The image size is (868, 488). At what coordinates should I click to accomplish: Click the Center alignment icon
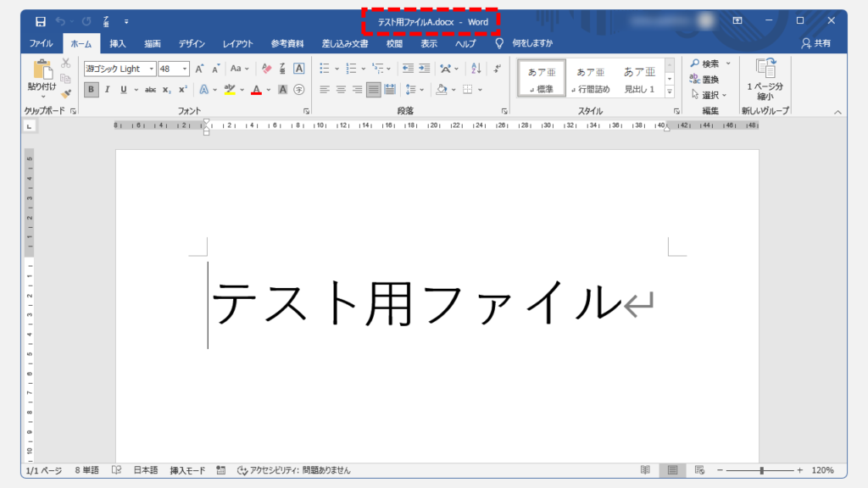[341, 89]
